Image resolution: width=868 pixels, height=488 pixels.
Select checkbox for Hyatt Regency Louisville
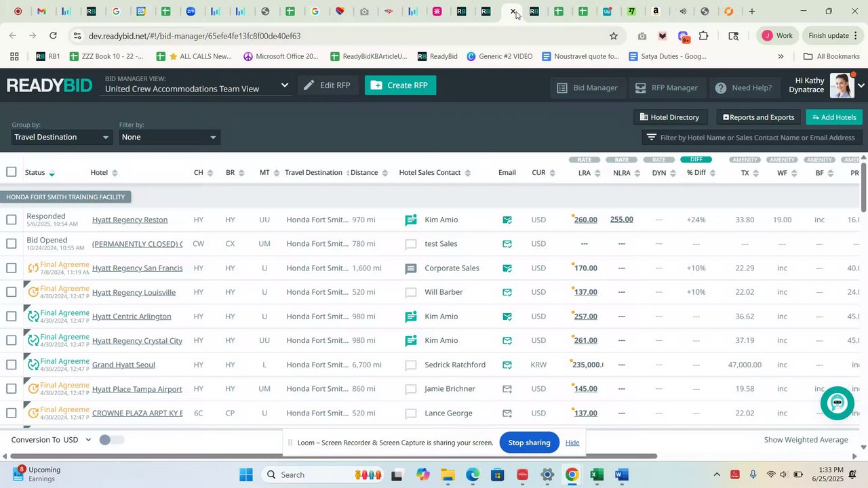pos(11,292)
